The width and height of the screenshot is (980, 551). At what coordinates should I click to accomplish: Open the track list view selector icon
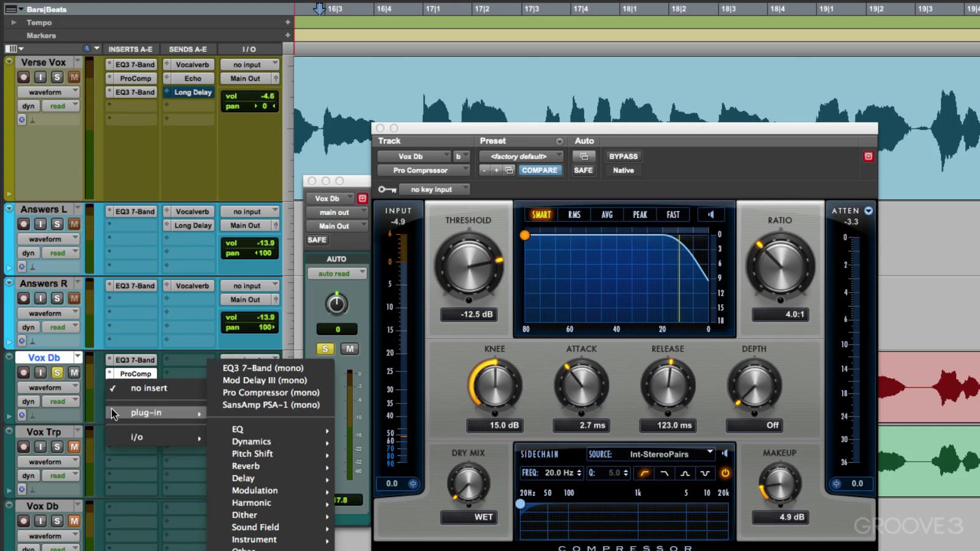13,49
